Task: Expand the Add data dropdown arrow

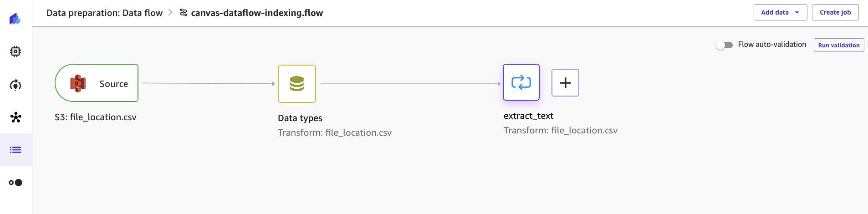Action: [x=797, y=12]
